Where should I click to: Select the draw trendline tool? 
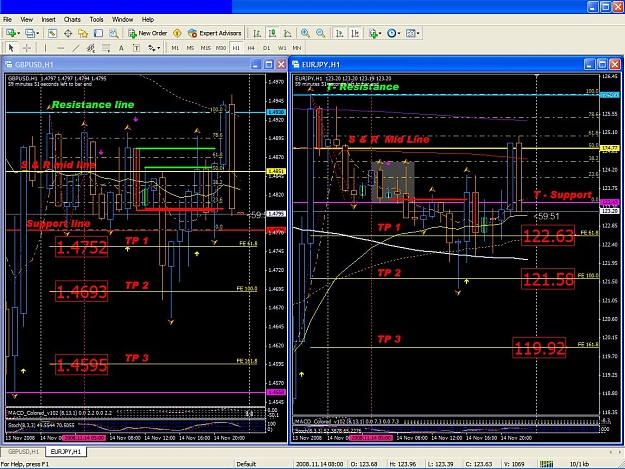point(75,48)
